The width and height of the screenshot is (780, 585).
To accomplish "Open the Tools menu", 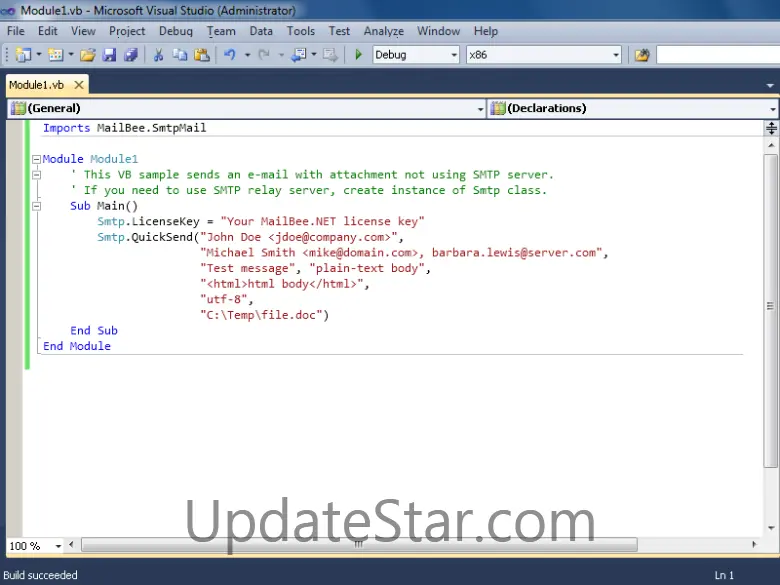I will [x=300, y=31].
